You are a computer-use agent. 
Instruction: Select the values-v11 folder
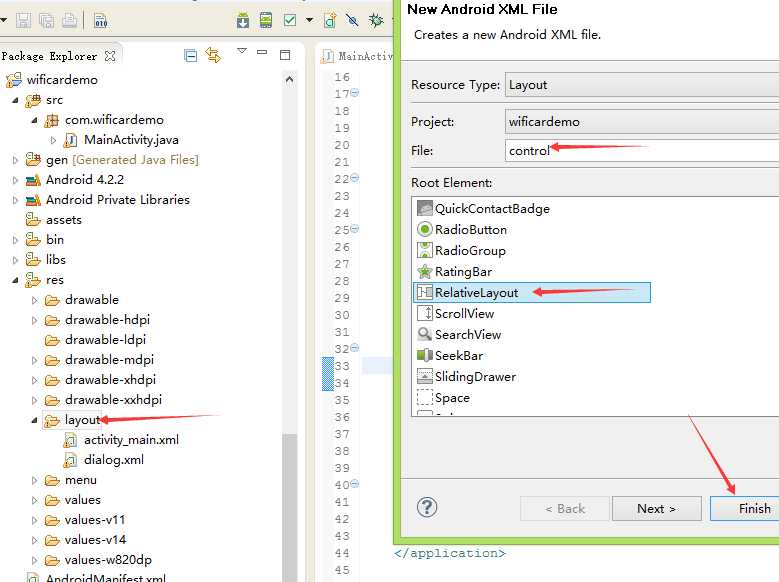94,520
